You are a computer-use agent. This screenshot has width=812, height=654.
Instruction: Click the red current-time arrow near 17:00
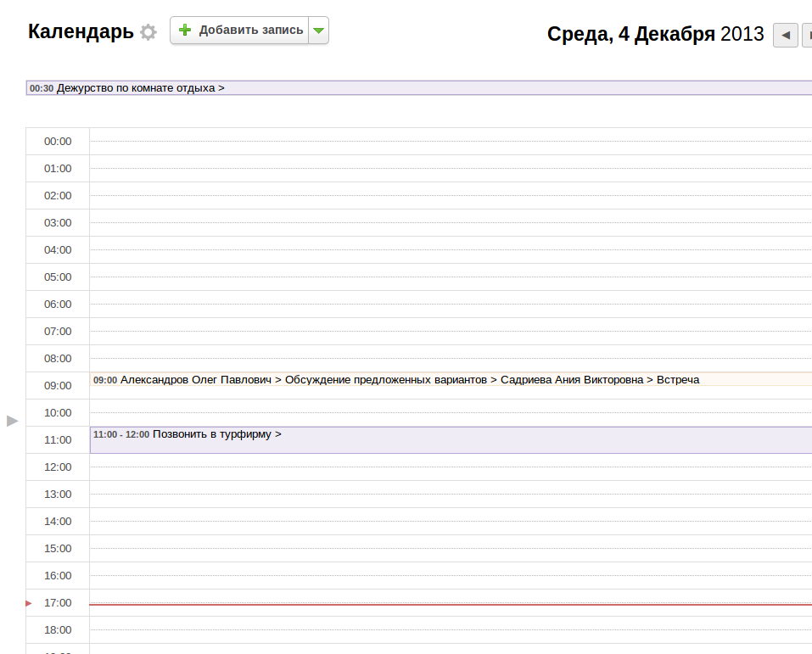28,603
